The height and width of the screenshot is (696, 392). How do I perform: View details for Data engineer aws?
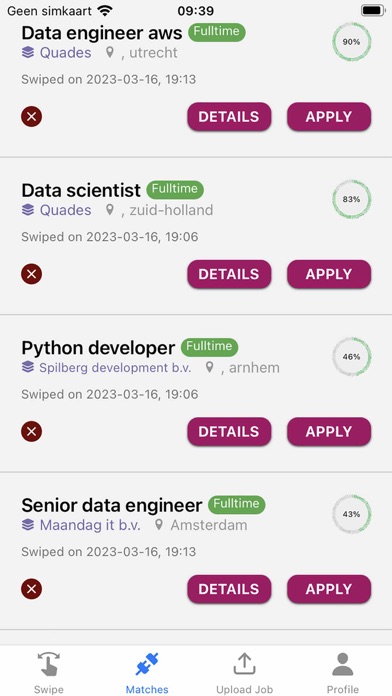pyautogui.click(x=229, y=117)
